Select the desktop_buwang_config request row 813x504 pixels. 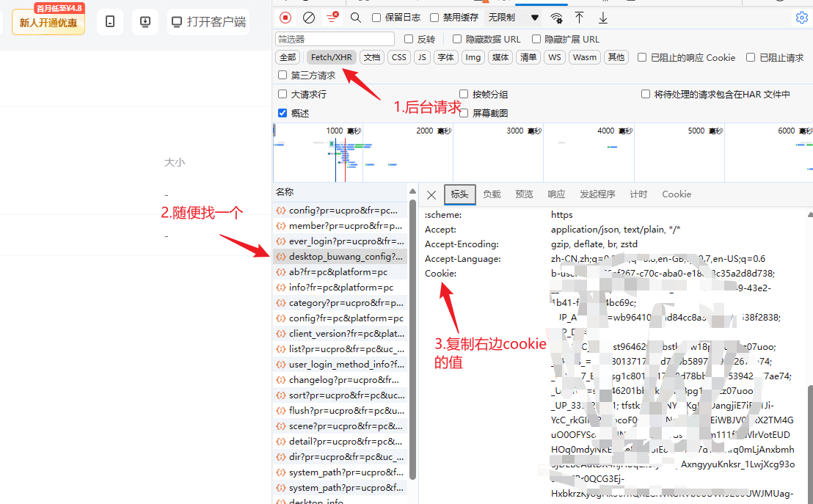345,257
